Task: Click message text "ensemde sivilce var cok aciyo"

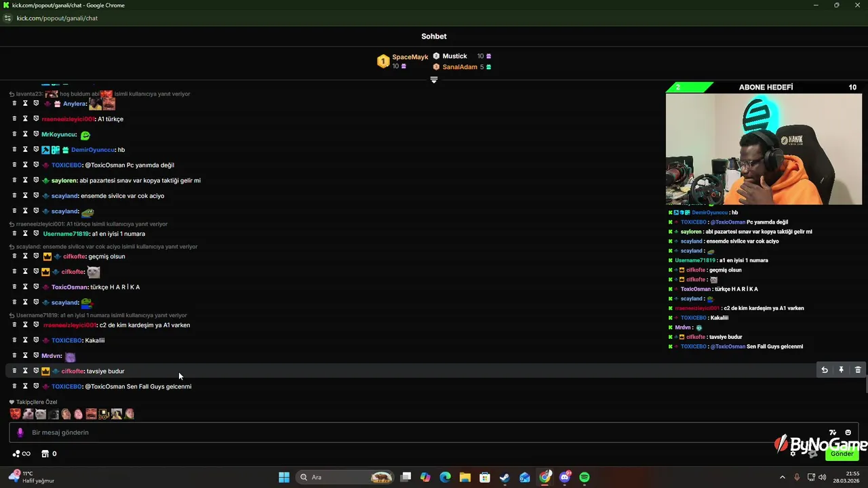Action: pyautogui.click(x=121, y=196)
